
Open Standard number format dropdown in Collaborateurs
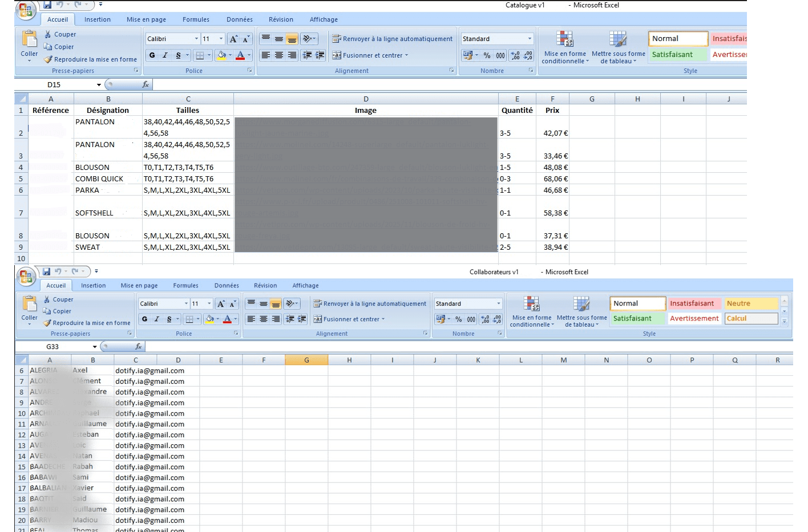498,304
